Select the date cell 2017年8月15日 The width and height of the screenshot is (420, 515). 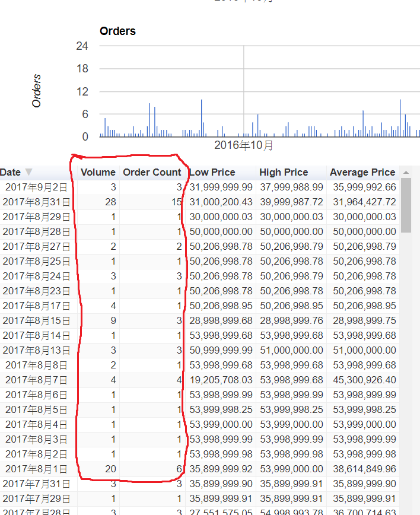click(36, 320)
